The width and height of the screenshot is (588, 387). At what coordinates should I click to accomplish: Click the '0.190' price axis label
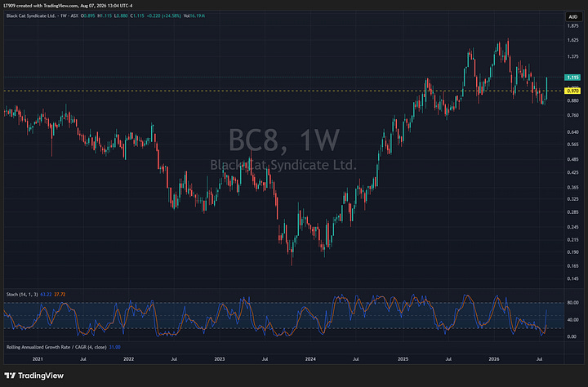(572, 252)
